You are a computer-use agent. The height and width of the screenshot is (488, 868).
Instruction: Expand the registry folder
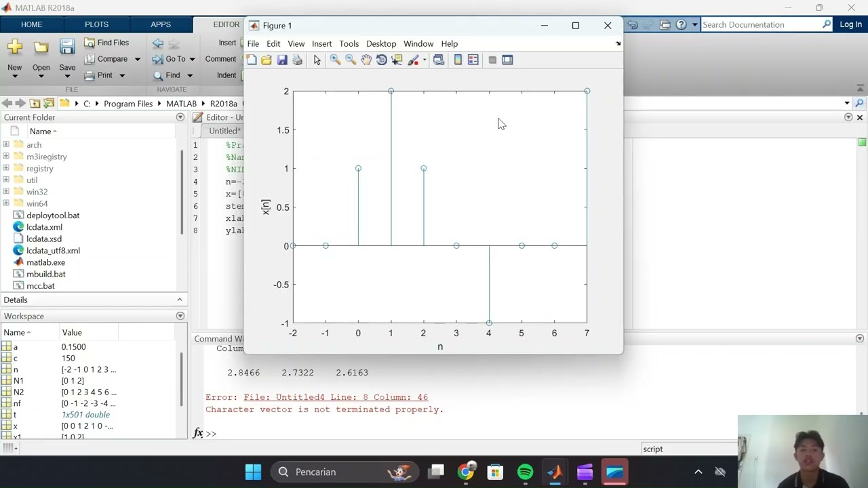click(x=6, y=168)
